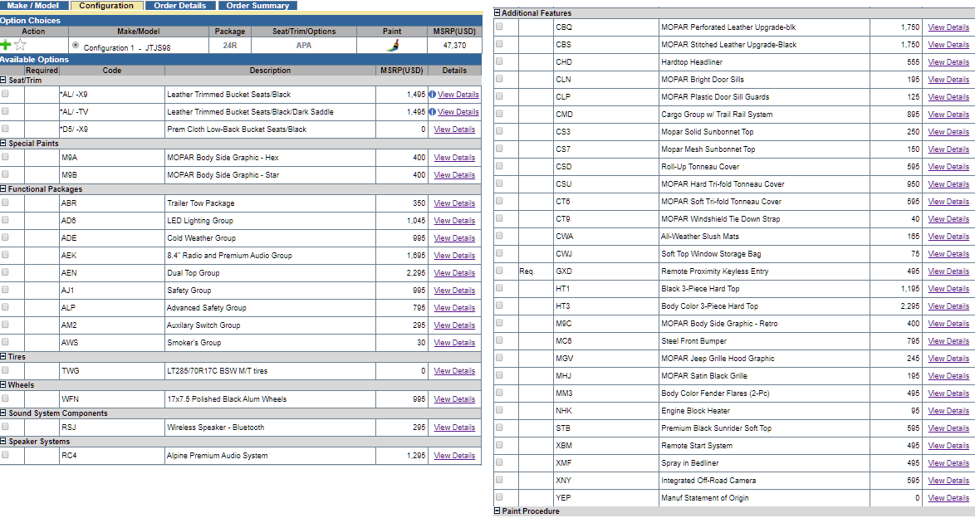This screenshot has height=523, width=980.
Task: Collapse the Seat/Trim section
Action: point(3,80)
